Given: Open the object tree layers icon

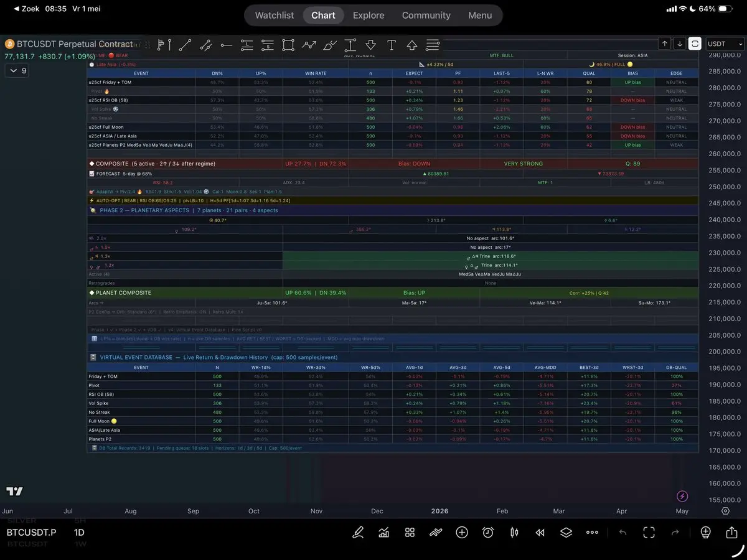Looking at the screenshot, I should point(566,532).
